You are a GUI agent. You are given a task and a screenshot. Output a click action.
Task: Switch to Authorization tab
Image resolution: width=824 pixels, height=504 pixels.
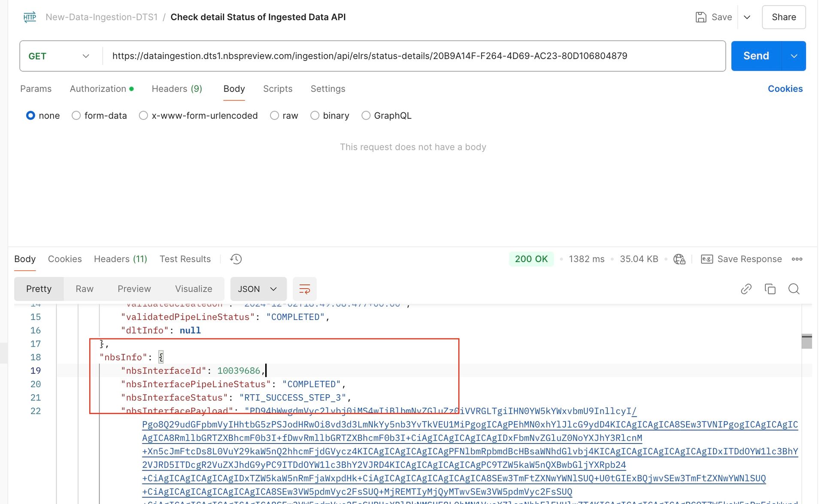(98, 89)
